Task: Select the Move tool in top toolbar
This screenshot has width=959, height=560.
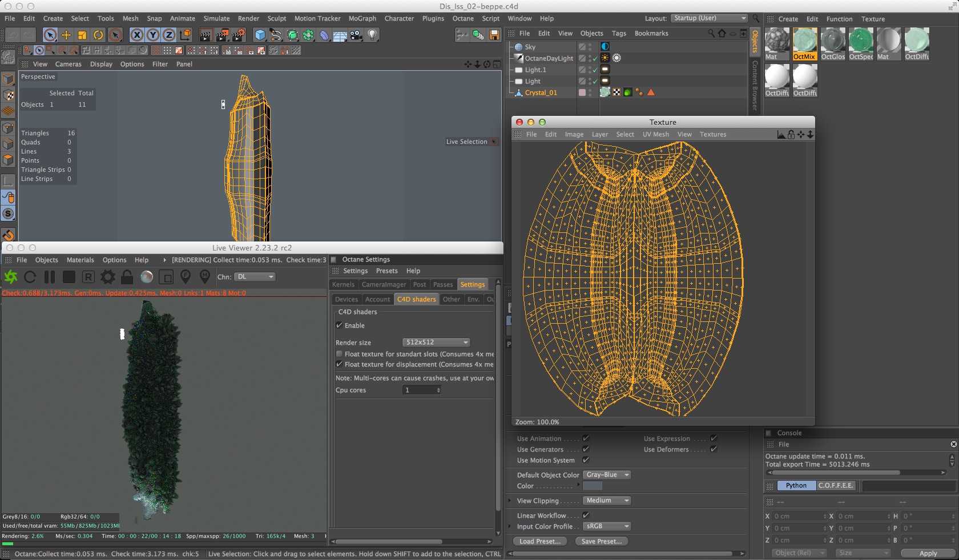Action: click(66, 35)
